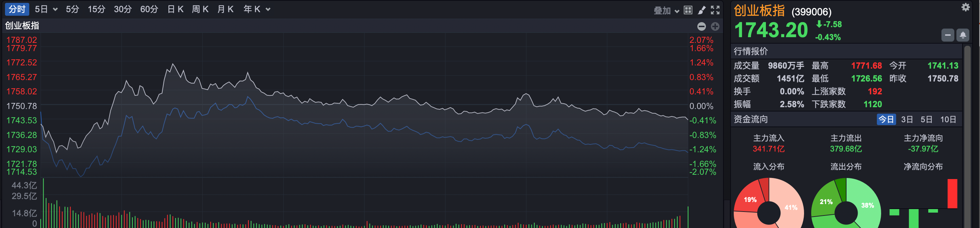Switch to the 30分 period
Image resolution: width=980 pixels, height=228 pixels.
tap(122, 9)
